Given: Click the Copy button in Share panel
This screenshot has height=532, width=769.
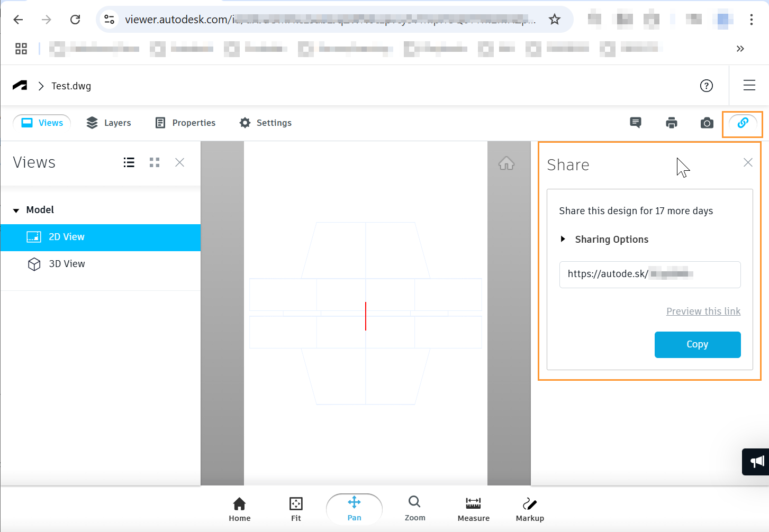Looking at the screenshot, I should [x=697, y=344].
